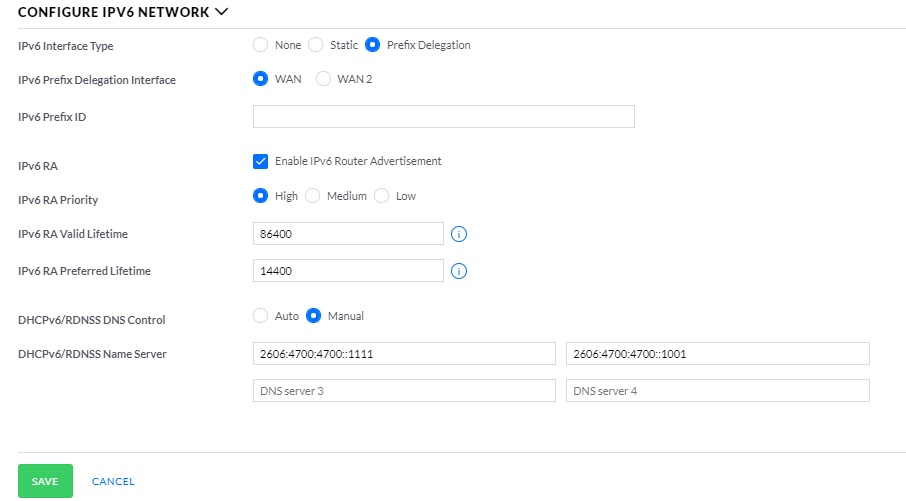The height and width of the screenshot is (501, 906).
Task: Set IPv6 RA Priority to Medium
Action: click(x=313, y=196)
